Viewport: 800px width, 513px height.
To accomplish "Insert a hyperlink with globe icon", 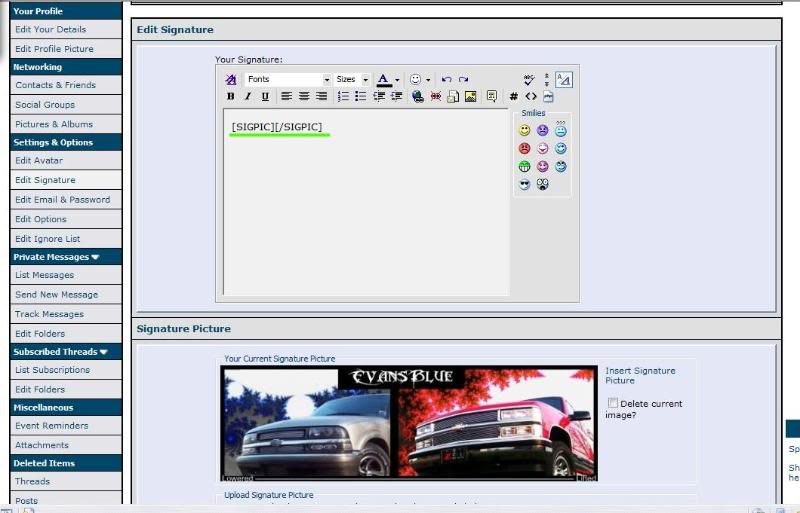I will tap(417, 97).
